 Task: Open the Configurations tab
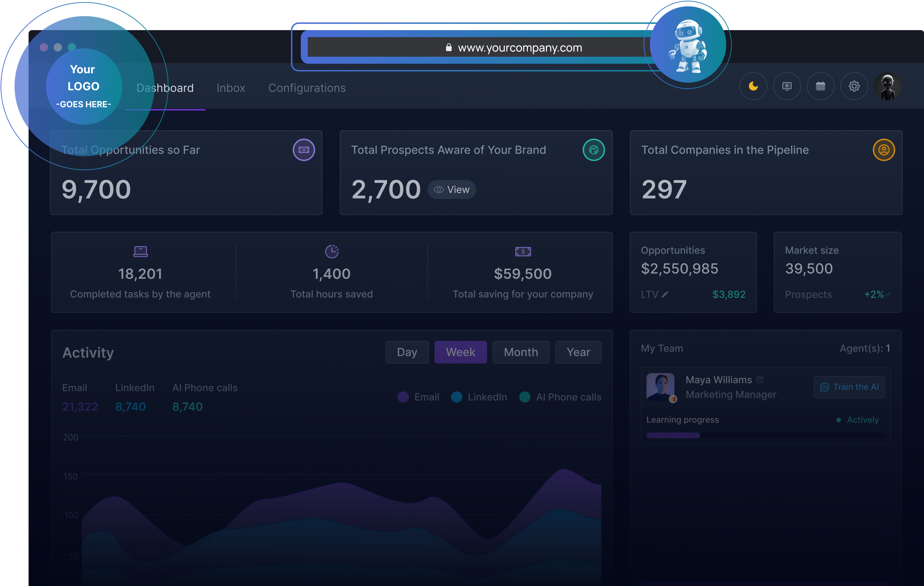307,88
